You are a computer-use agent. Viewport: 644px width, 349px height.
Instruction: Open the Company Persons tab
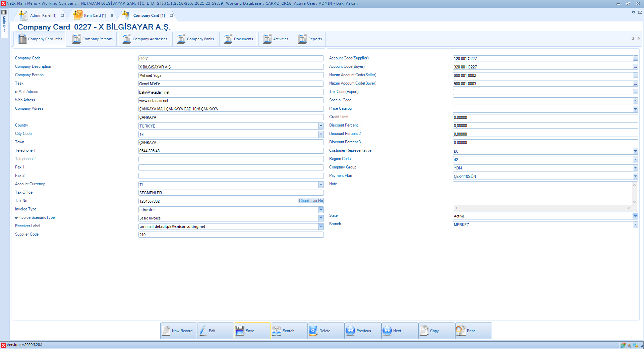click(93, 39)
